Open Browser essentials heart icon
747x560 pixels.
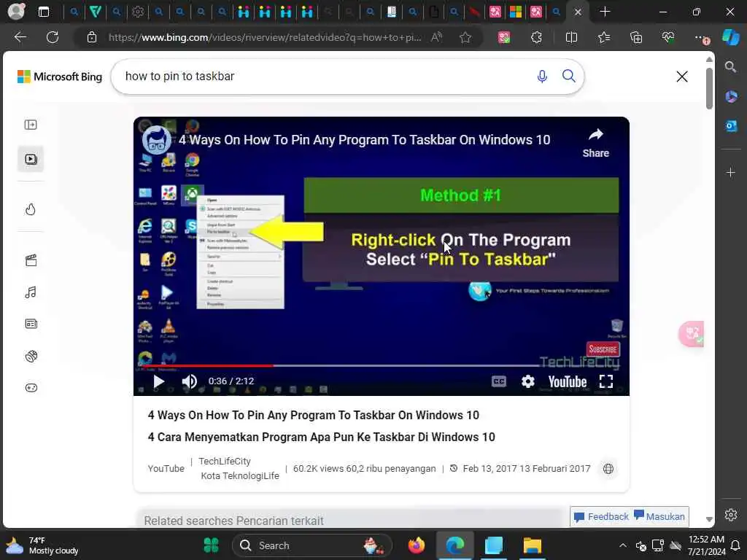pyautogui.click(x=668, y=37)
